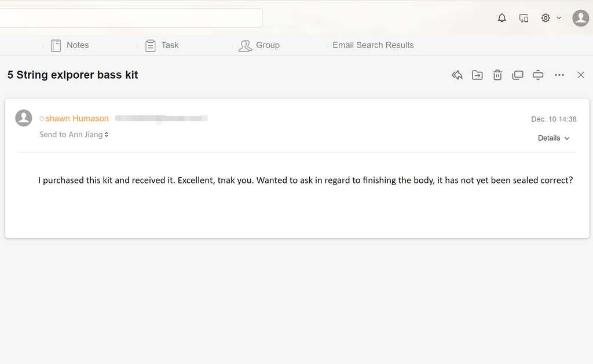This screenshot has height=364, width=593.
Task: Click the expand-width view icon
Action: coord(538,75)
